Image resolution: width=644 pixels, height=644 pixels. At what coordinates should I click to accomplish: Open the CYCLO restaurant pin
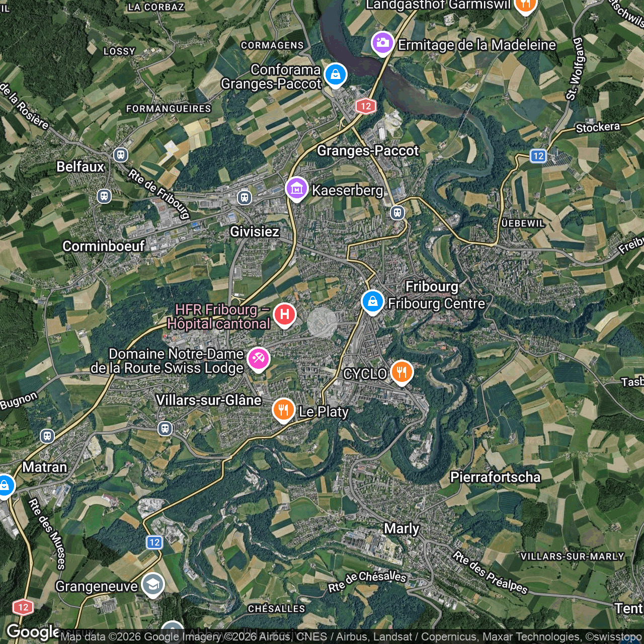coord(401,373)
